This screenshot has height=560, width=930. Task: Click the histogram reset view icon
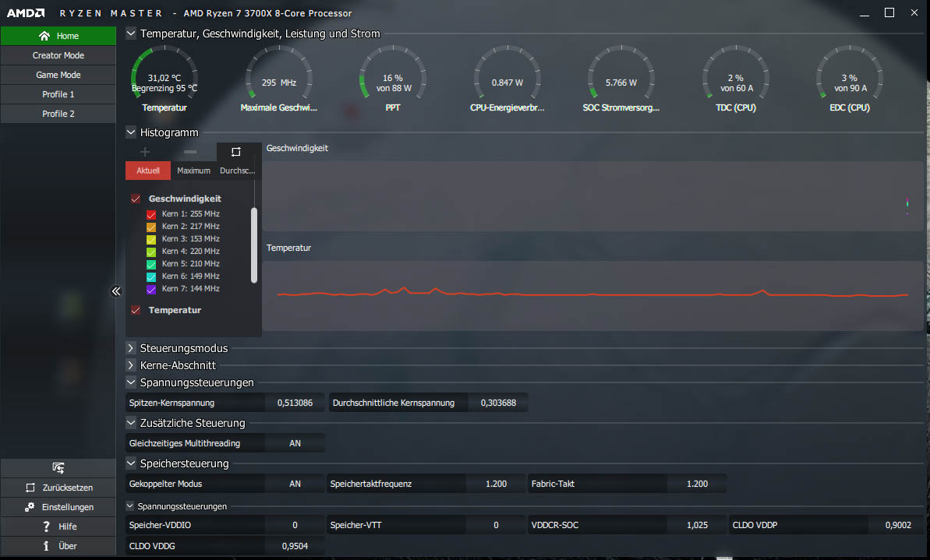pos(235,152)
